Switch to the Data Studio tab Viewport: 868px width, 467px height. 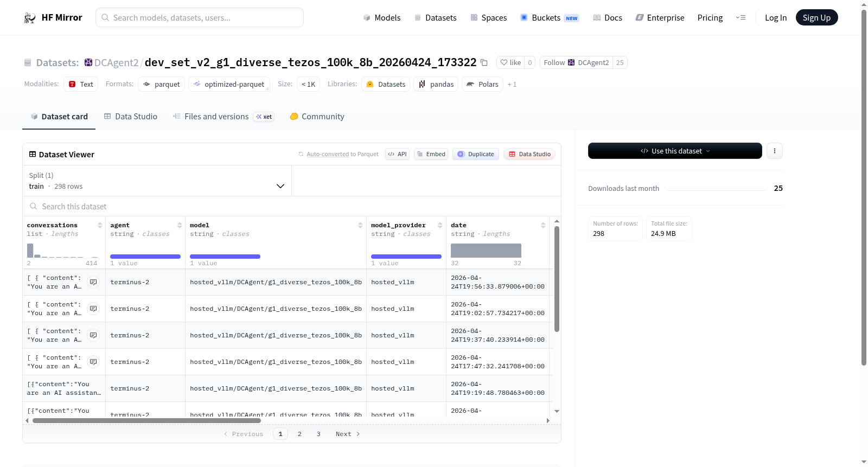[131, 116]
